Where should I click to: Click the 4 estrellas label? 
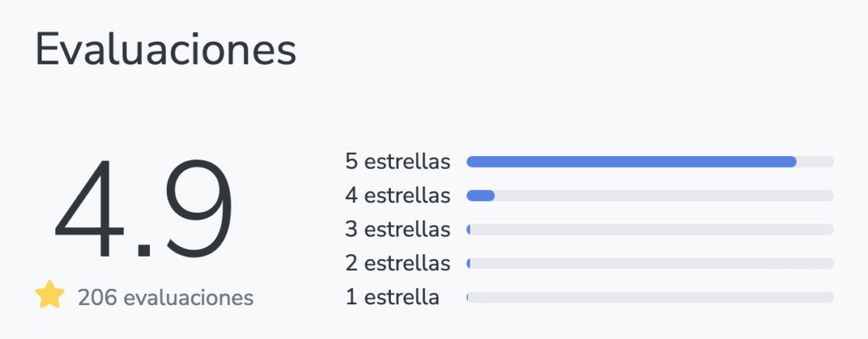pos(398,196)
